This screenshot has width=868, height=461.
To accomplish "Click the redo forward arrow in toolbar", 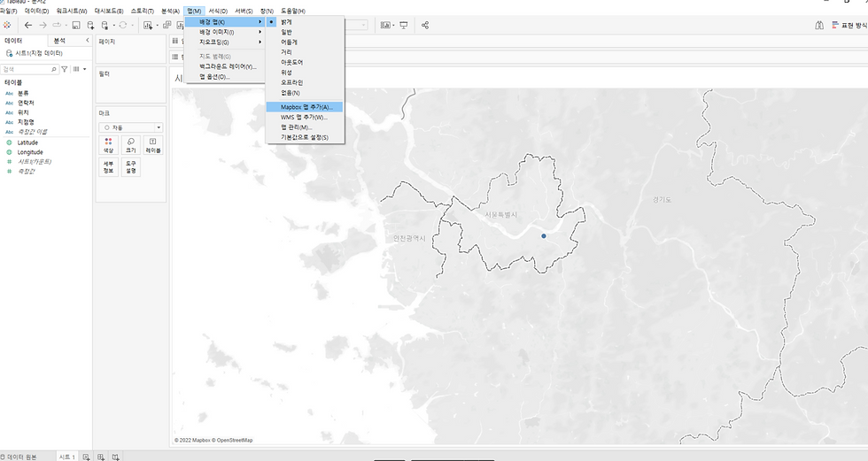I will 43,25.
